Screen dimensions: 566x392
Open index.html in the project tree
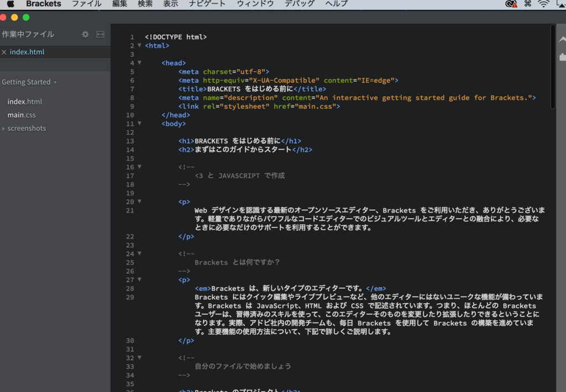(x=24, y=102)
